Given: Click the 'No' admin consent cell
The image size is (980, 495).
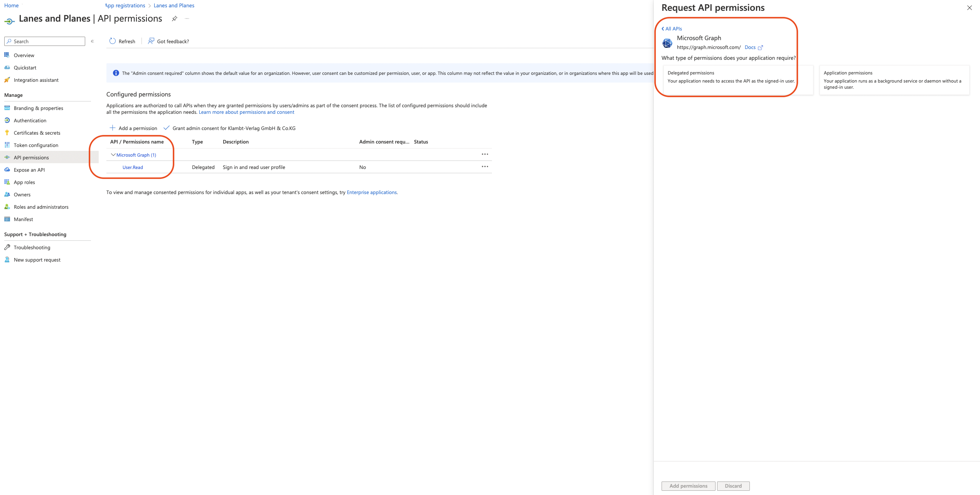Looking at the screenshot, I should [x=362, y=167].
